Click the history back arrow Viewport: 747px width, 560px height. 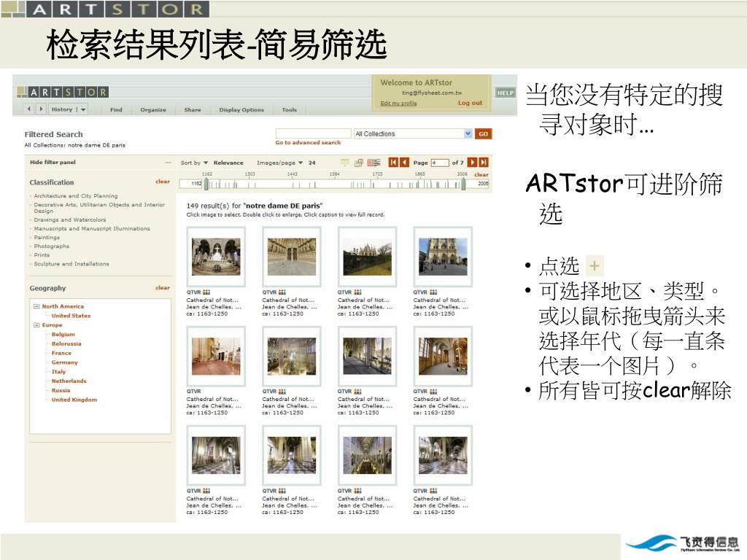[29, 109]
